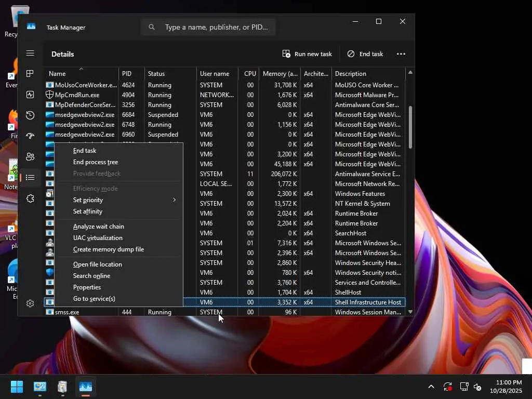Viewport: 532px width, 399px height.
Task: Click the volume muted tray icon
Action: (478, 387)
